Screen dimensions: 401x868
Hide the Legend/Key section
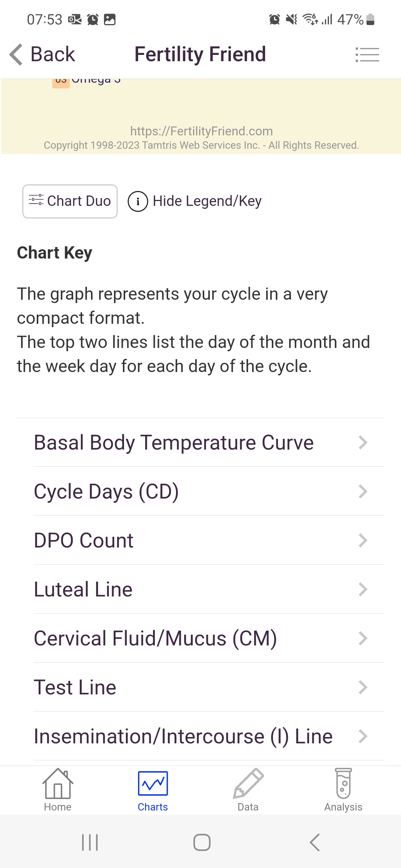click(x=207, y=201)
